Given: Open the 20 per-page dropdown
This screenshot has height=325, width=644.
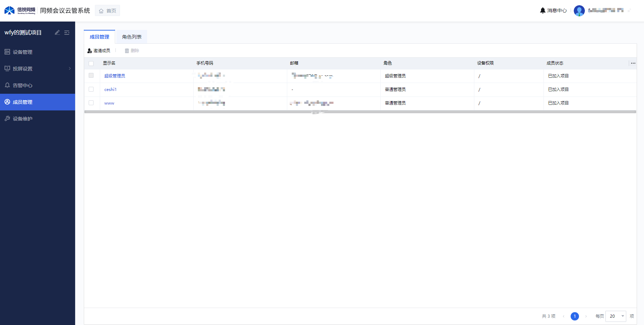Looking at the screenshot, I should tap(616, 316).
